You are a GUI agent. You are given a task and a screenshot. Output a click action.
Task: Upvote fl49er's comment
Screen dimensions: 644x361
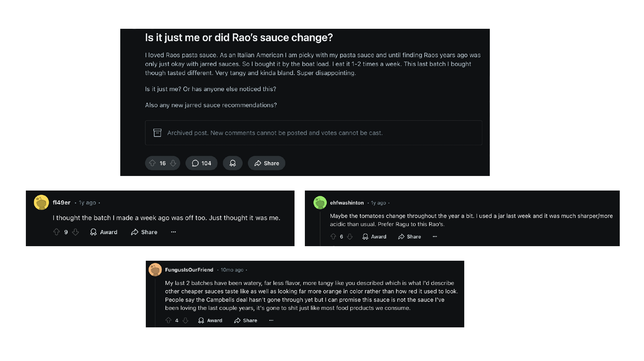click(x=57, y=232)
